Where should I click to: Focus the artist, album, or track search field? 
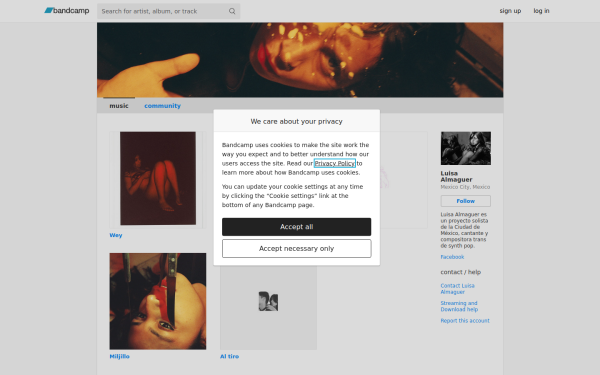(x=168, y=11)
